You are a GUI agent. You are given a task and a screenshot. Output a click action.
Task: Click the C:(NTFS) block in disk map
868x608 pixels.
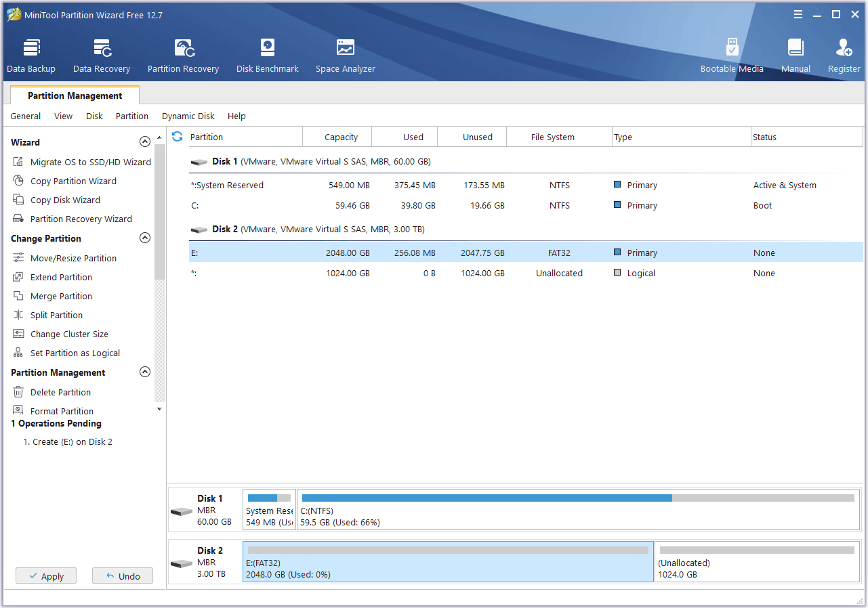(578, 510)
